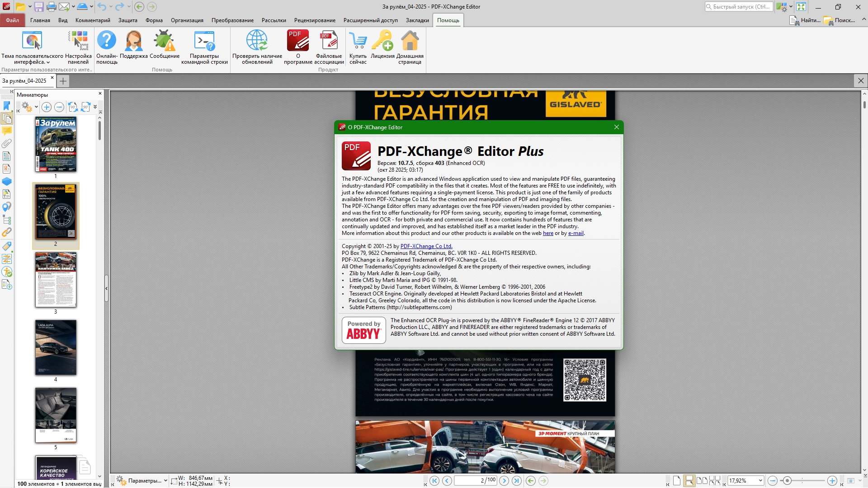
Task: Rotate thumbnails clockwise 90 degrees
Action: coord(85,107)
